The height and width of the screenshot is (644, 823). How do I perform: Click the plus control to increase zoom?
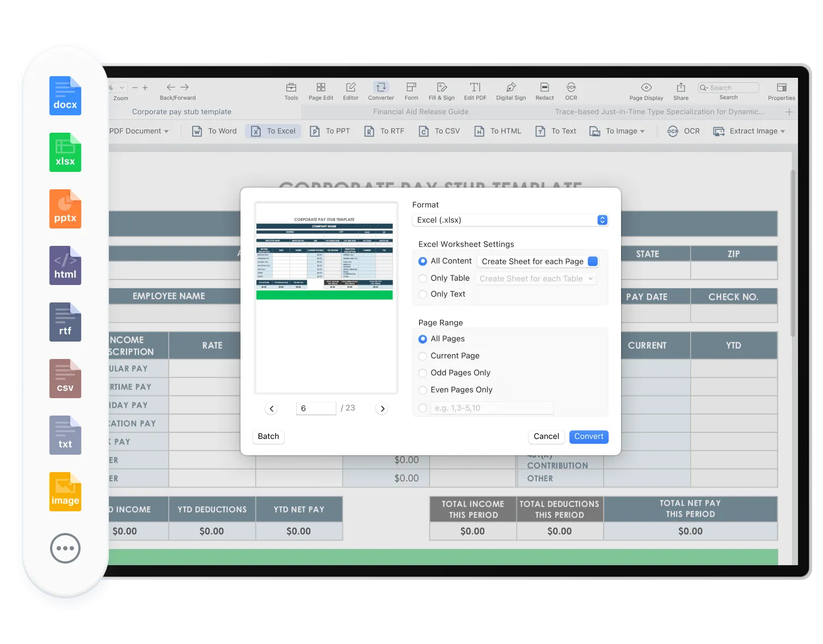pyautogui.click(x=145, y=88)
